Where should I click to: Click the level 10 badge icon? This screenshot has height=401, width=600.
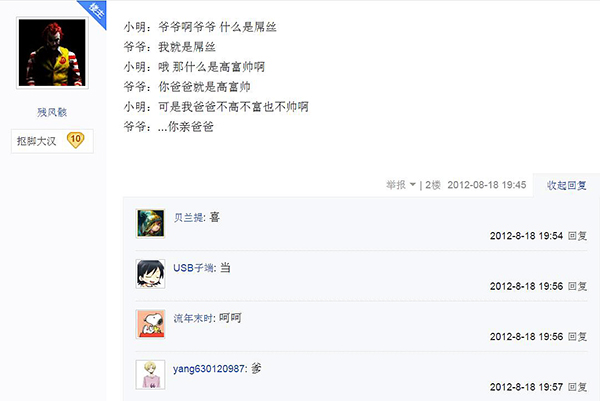(x=75, y=140)
